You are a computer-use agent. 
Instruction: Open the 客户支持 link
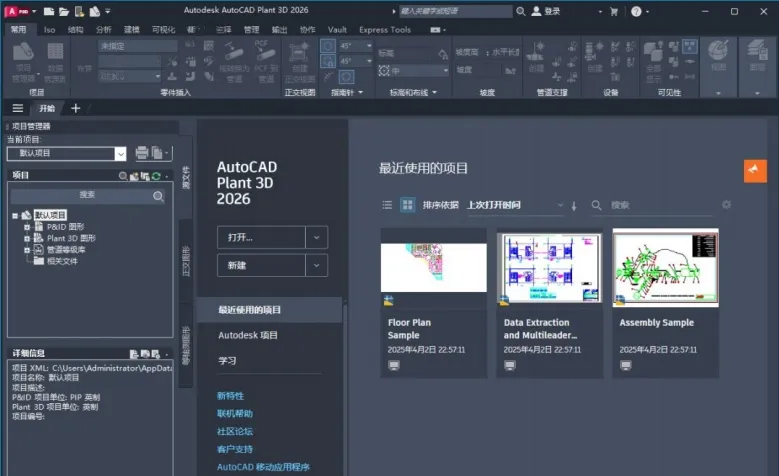235,449
